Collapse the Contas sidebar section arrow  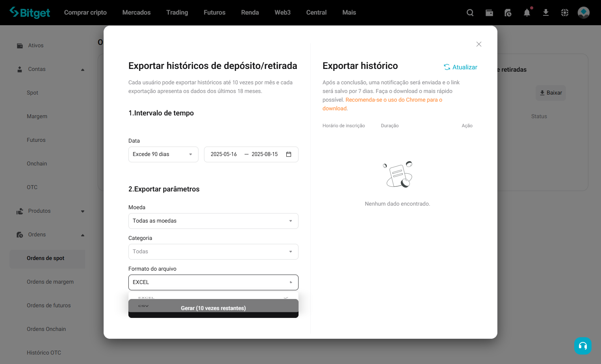click(x=83, y=70)
